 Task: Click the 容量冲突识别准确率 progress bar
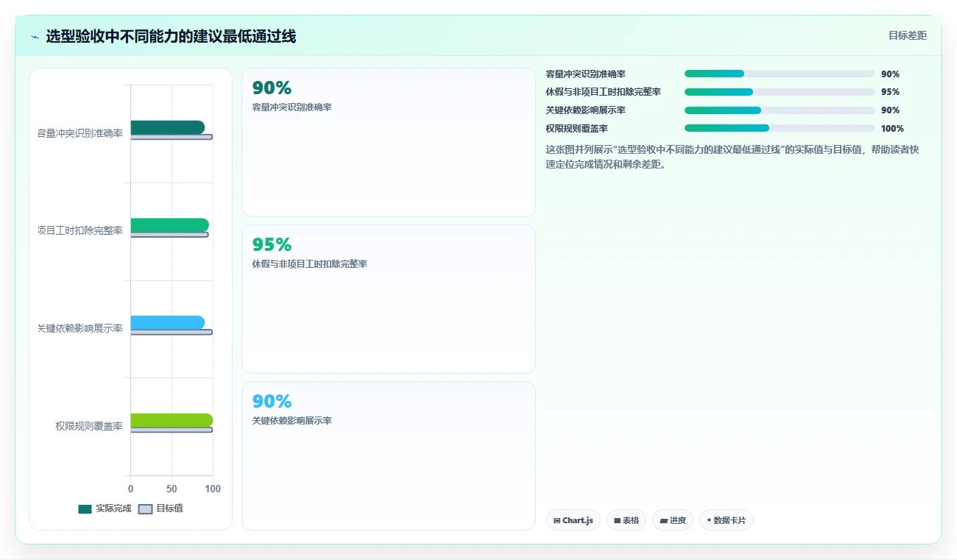tap(780, 74)
